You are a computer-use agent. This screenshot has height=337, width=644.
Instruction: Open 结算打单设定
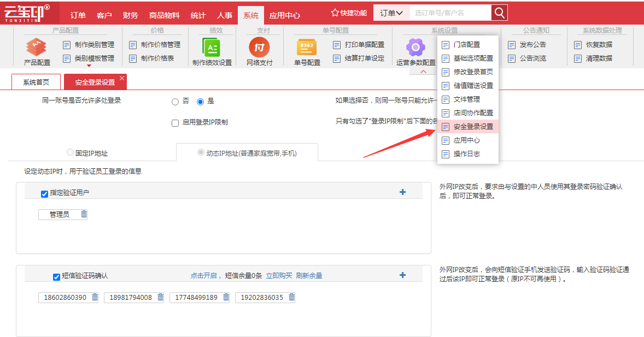tap(359, 58)
